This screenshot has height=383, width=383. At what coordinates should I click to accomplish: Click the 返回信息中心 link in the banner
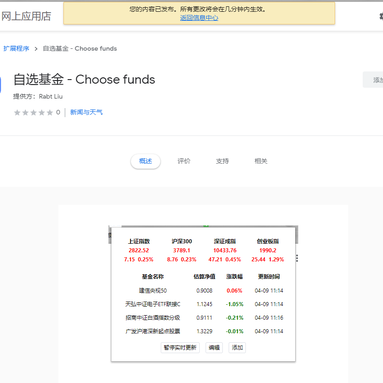pos(199,18)
